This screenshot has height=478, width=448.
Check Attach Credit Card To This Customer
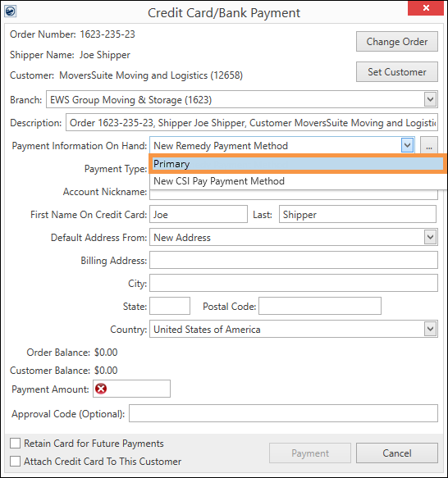pyautogui.click(x=16, y=462)
